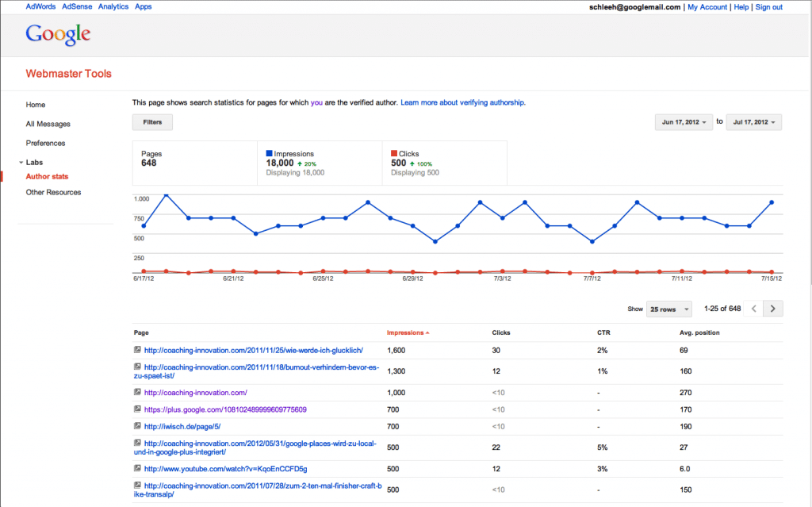Click the last blue data point near 7/15/12
Image resolution: width=812 pixels, height=507 pixels.
pyautogui.click(x=772, y=202)
